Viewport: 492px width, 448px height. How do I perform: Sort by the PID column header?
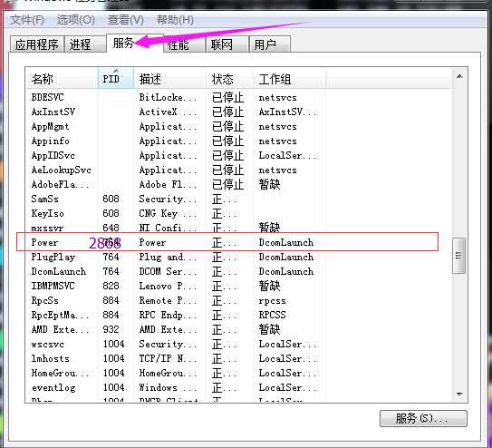coord(116,79)
